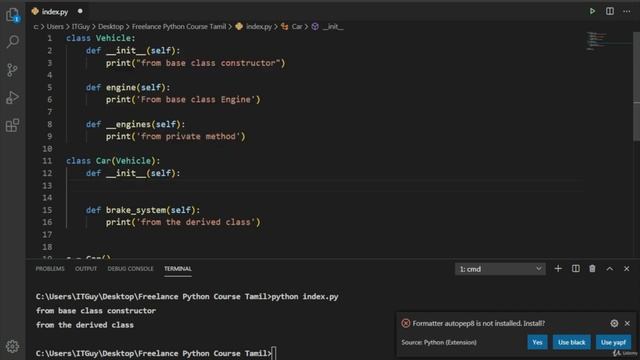Kill terminal with trash icon
Viewport: 640px width, 360px height.
point(592,269)
